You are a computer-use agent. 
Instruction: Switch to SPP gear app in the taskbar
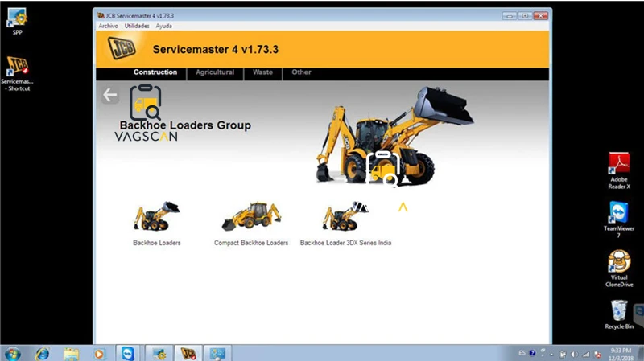point(159,353)
